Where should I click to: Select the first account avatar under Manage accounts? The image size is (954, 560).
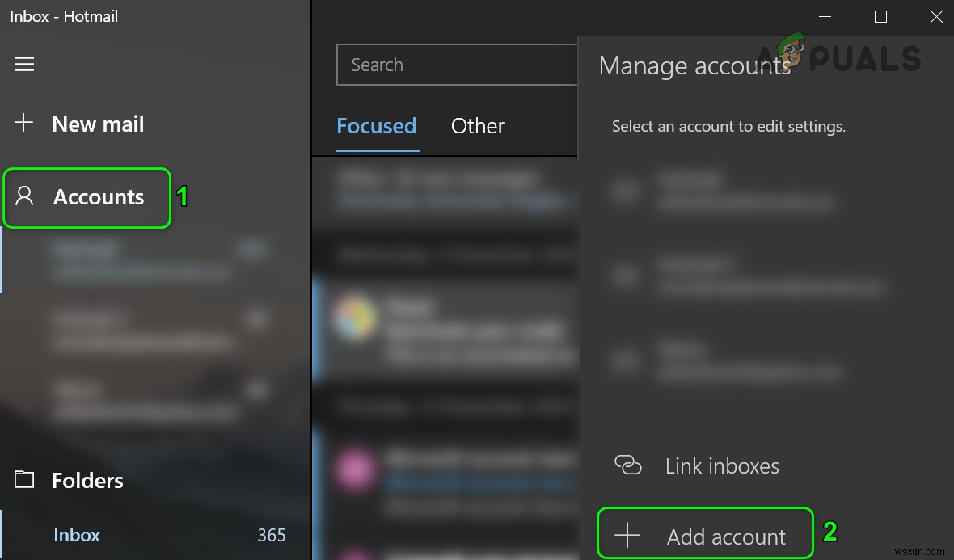(x=625, y=192)
